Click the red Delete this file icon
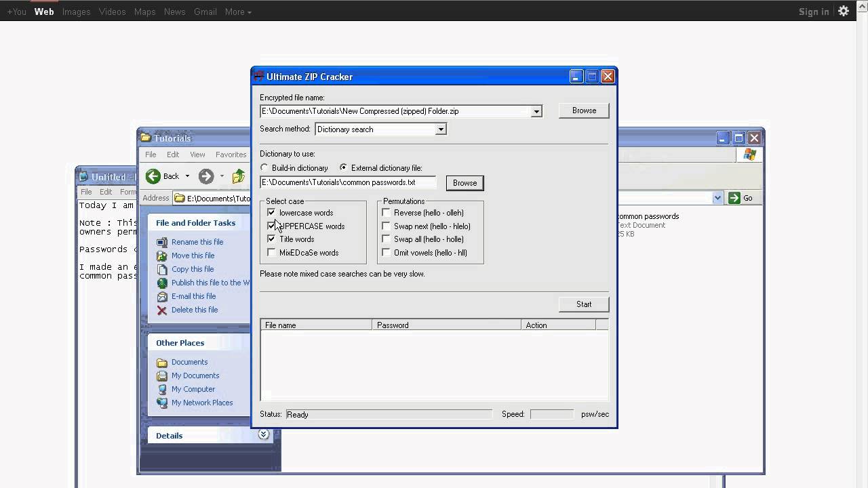Viewport: 868px width, 488px height. click(162, 310)
